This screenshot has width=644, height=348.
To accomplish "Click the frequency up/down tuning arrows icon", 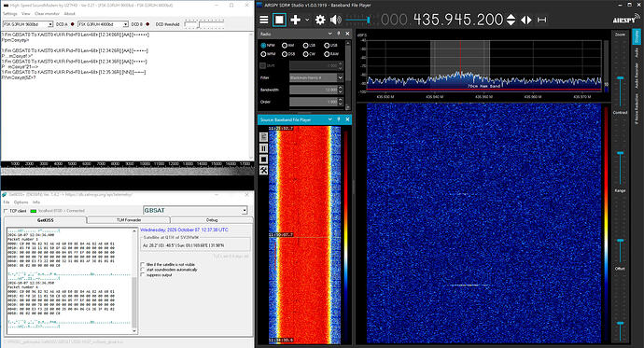I will [511, 20].
